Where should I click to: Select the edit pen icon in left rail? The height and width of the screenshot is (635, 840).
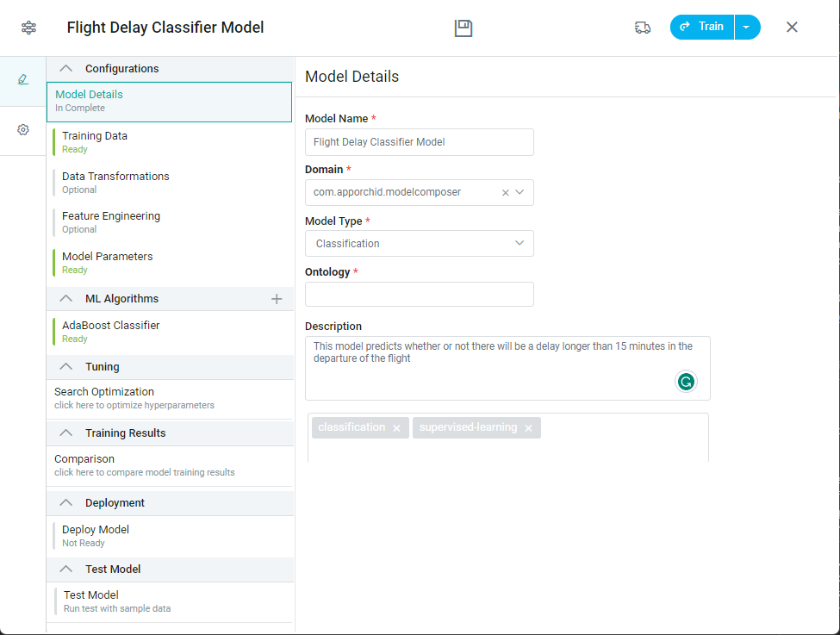coord(23,80)
